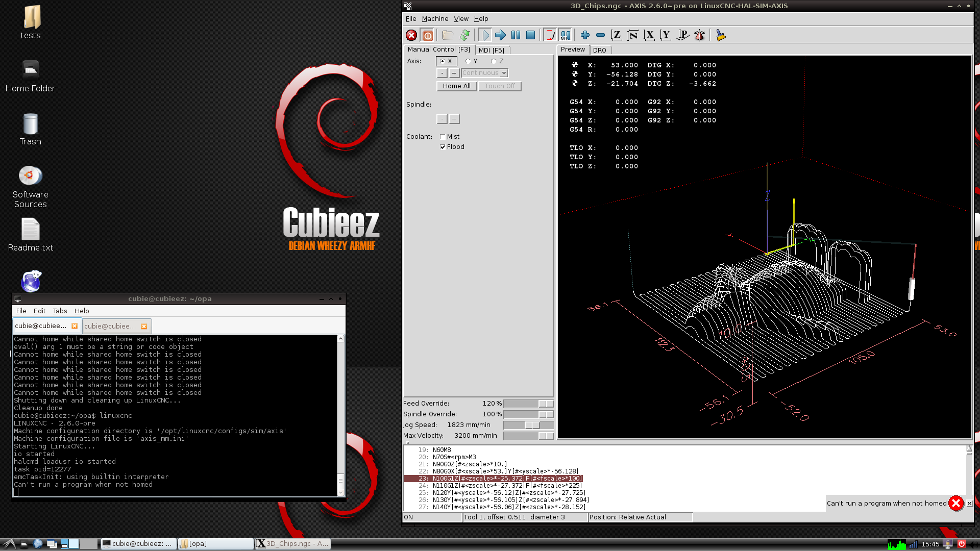Image resolution: width=980 pixels, height=551 pixels.
Task: Pause program execution
Action: (x=516, y=35)
